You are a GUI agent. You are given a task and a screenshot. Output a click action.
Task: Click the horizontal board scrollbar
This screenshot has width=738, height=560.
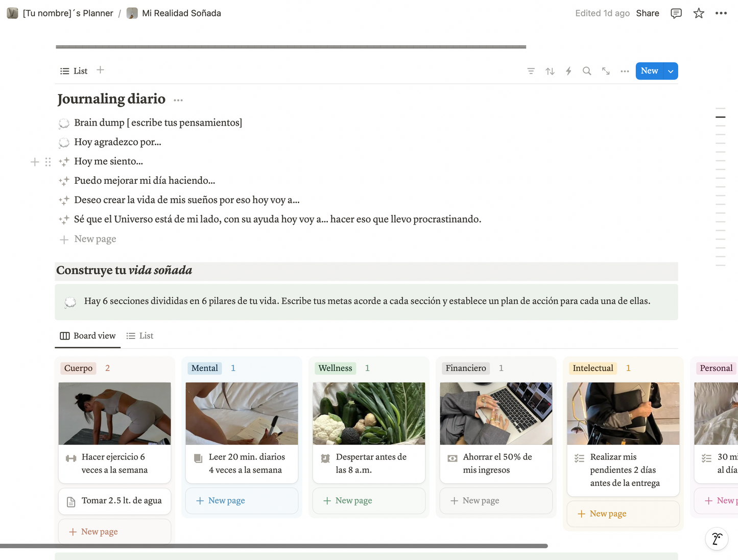pos(274,546)
